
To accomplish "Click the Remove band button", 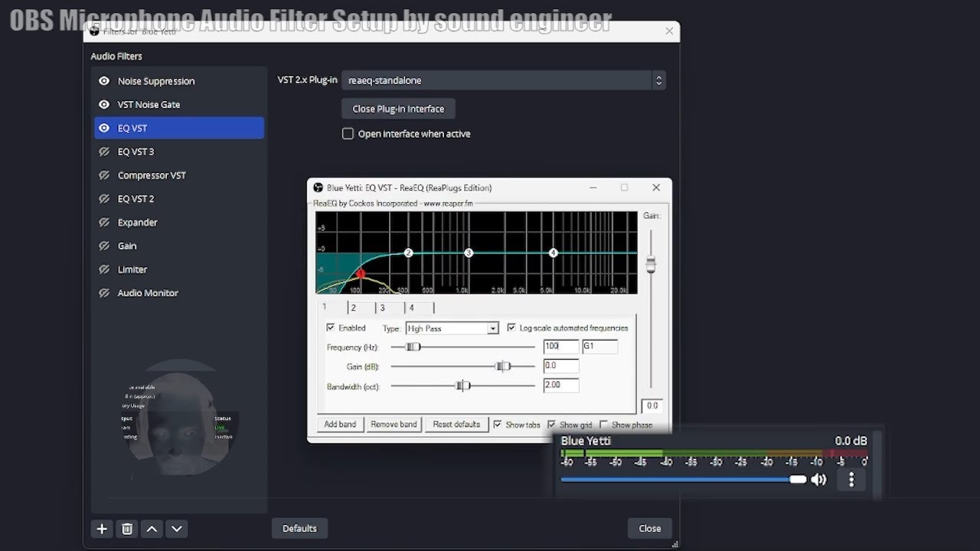I will pyautogui.click(x=394, y=424).
